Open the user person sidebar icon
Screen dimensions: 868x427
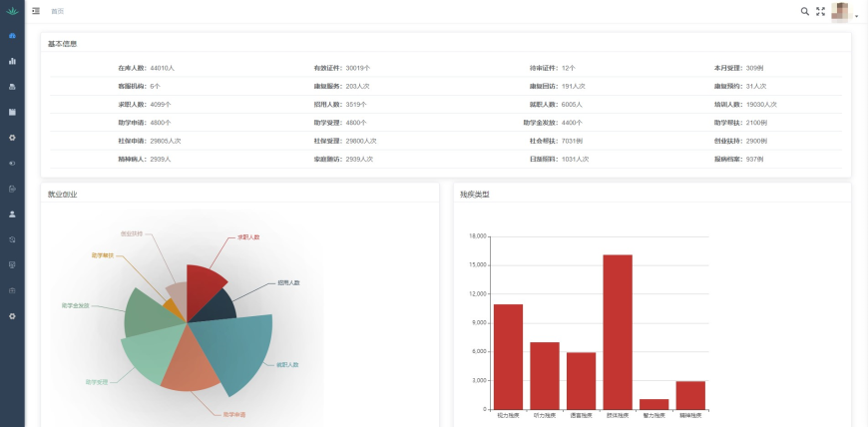click(x=12, y=214)
